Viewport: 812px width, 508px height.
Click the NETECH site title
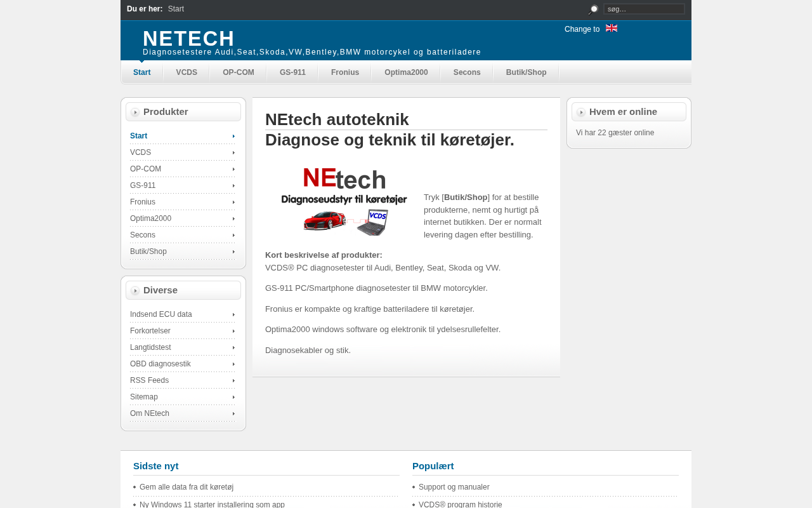click(188, 38)
